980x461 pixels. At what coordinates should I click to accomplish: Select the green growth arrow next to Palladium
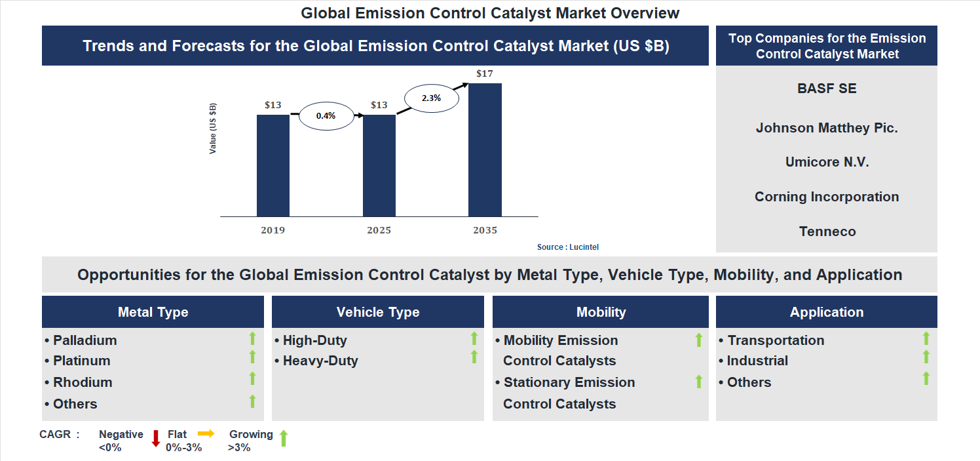pyautogui.click(x=252, y=338)
